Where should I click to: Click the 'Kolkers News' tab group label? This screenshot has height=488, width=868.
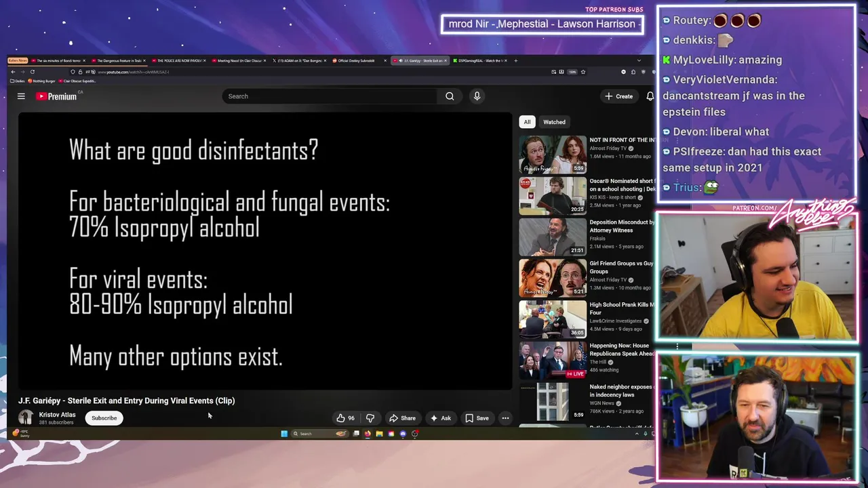18,61
